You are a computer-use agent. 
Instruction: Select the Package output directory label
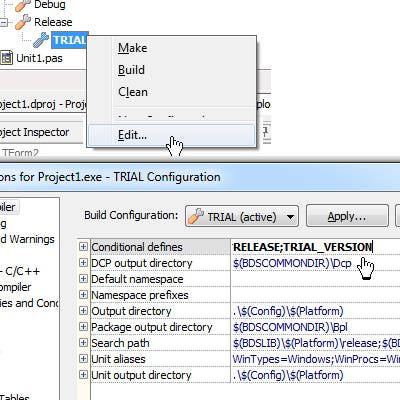pyautogui.click(x=152, y=327)
